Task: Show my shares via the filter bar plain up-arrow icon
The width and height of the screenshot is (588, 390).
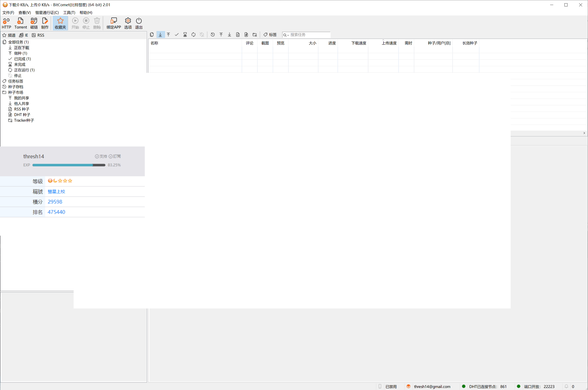Action: (x=221, y=35)
